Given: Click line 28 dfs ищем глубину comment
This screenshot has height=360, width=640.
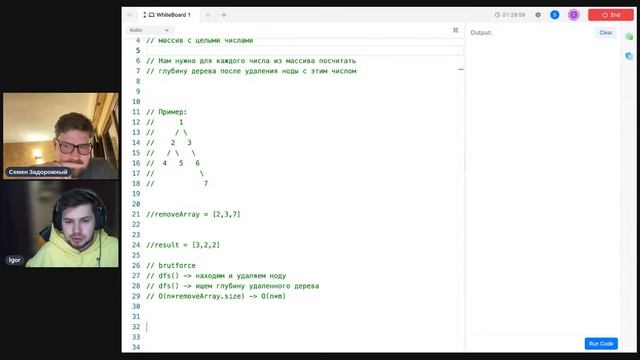Looking at the screenshot, I should pyautogui.click(x=233, y=286).
